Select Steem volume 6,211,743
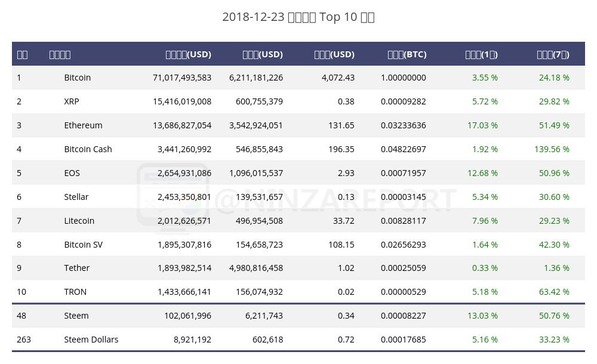The image size is (597, 364). tap(264, 316)
